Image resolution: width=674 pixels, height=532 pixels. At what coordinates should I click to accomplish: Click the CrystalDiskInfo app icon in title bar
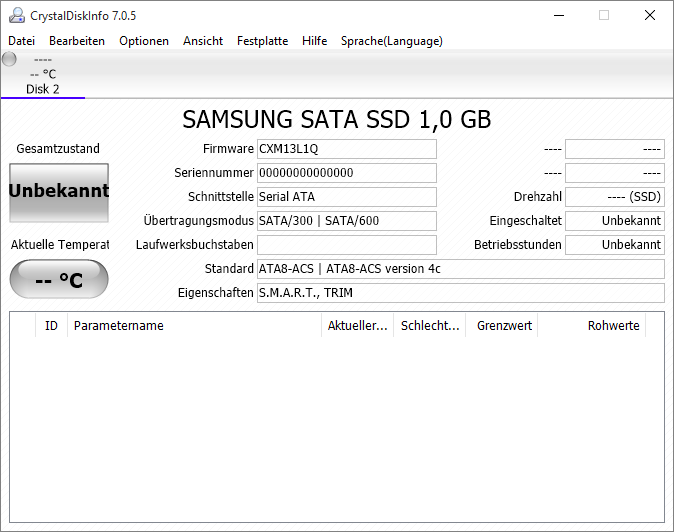[x=17, y=15]
